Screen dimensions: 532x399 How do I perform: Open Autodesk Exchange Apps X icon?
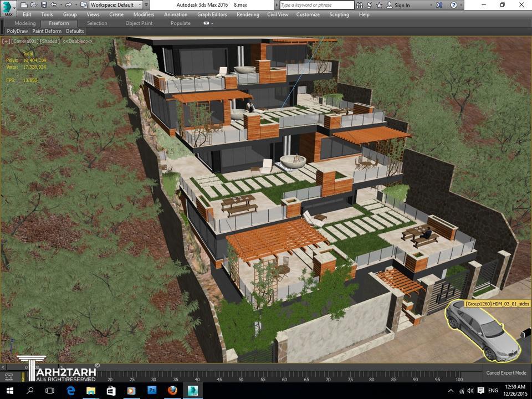439,5
